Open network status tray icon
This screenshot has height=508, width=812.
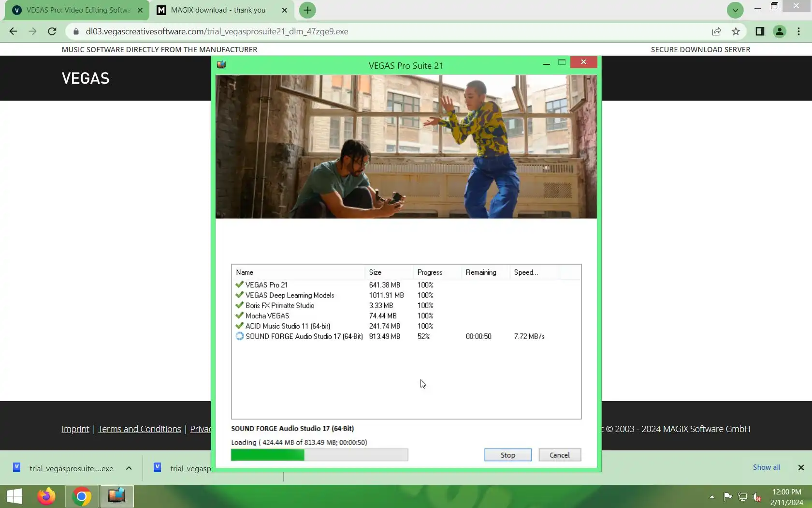pos(742,497)
